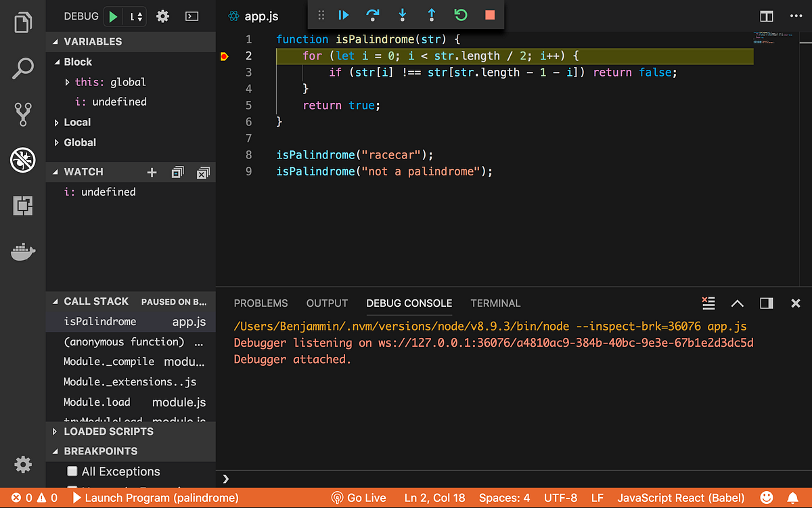
Task: Open the debug configuration gear settings
Action: [x=162, y=16]
